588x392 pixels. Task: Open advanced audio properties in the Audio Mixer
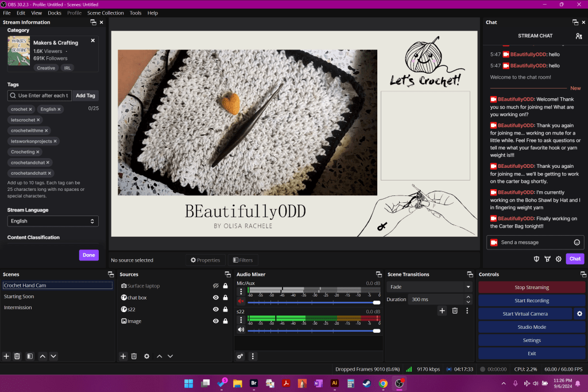tap(239, 356)
